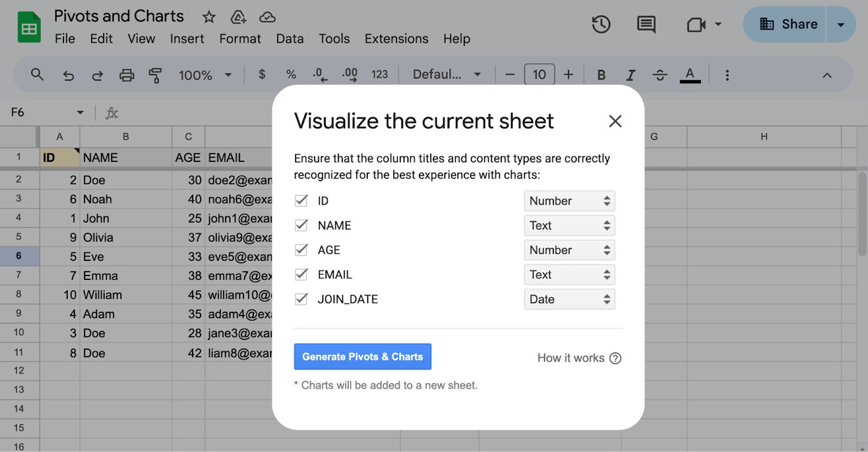Check the cloud save status icon
868x452 pixels.
point(268,17)
